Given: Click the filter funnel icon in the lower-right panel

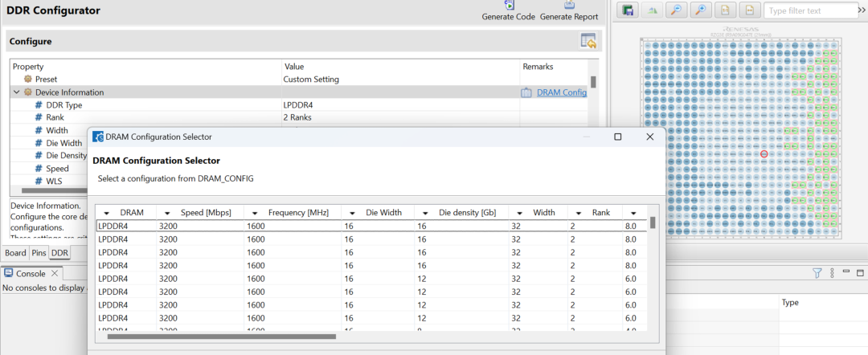Looking at the screenshot, I should [x=817, y=272].
